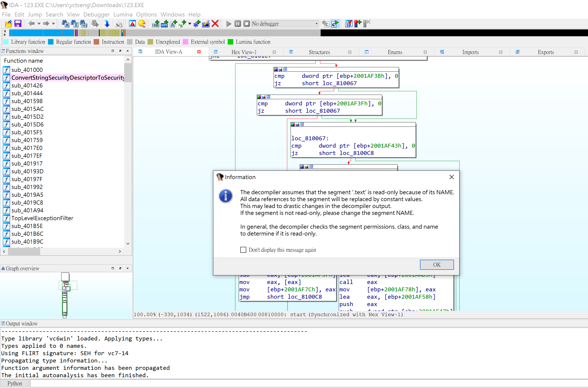Expand the jump back history arrow
588x388 pixels.
tap(39, 24)
